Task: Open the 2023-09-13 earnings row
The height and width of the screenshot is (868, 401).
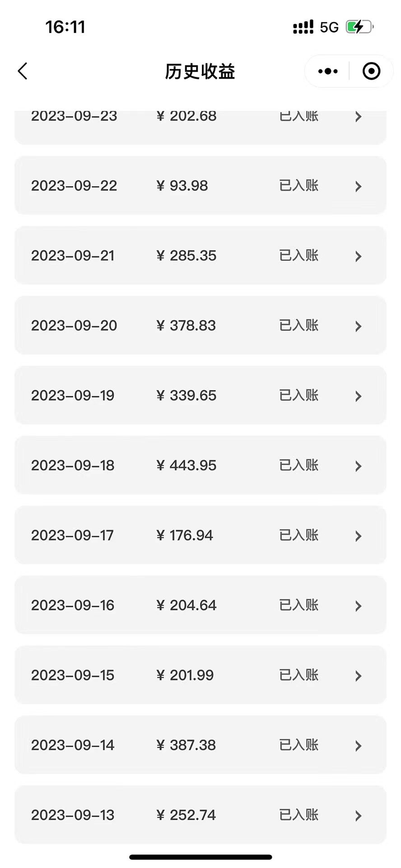Action: coord(200,815)
